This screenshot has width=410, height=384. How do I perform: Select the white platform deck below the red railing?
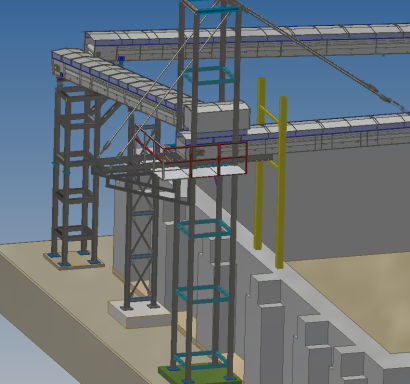point(202,172)
